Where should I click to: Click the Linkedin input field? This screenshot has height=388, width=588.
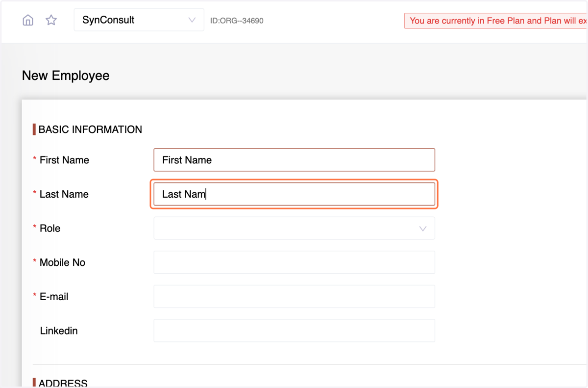coord(294,331)
